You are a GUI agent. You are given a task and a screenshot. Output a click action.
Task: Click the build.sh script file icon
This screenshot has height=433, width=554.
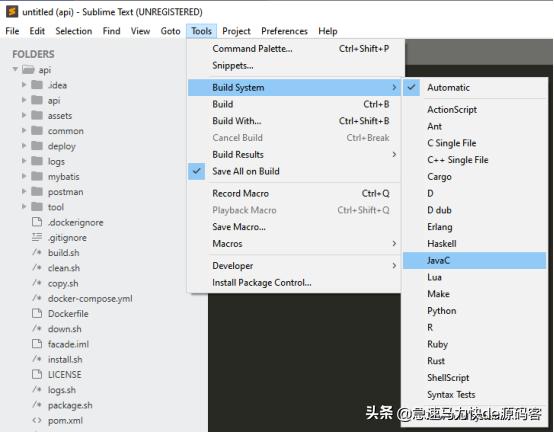(37, 253)
